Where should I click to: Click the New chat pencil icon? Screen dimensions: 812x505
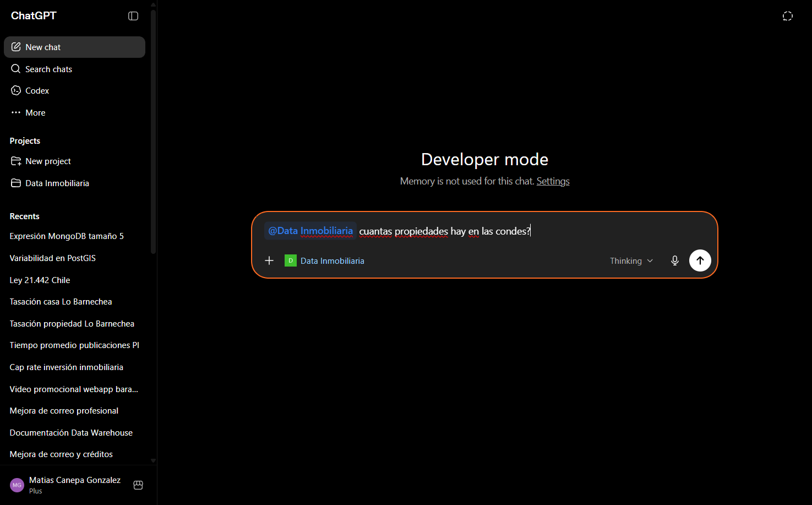16,47
